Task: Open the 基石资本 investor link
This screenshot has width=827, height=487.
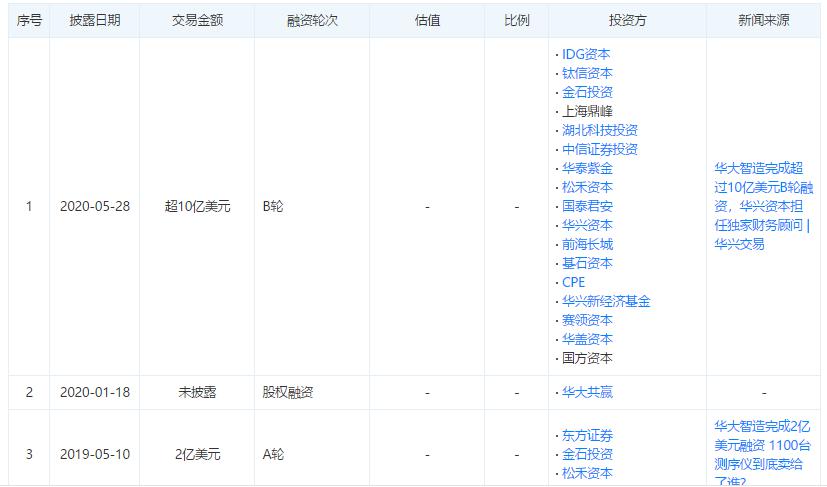Action: [x=587, y=263]
